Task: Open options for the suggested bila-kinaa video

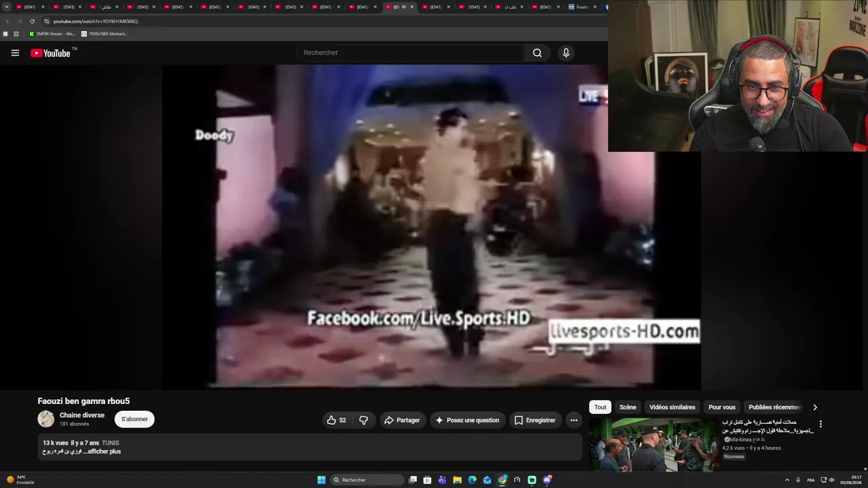Action: coord(821,424)
